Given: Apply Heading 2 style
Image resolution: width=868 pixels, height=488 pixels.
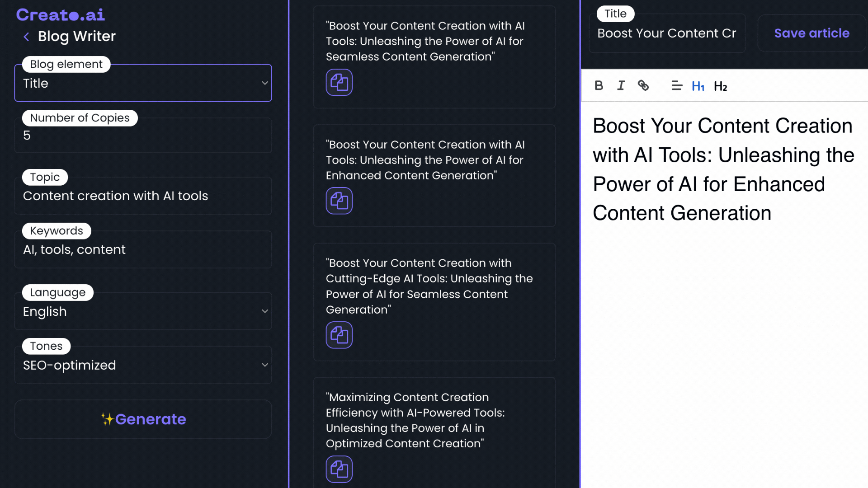Looking at the screenshot, I should pos(721,86).
